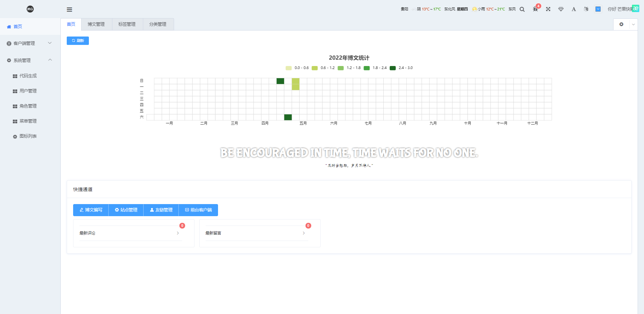644x314 pixels.
Task: Click the 最新留言 red count badge
Action: point(308,226)
